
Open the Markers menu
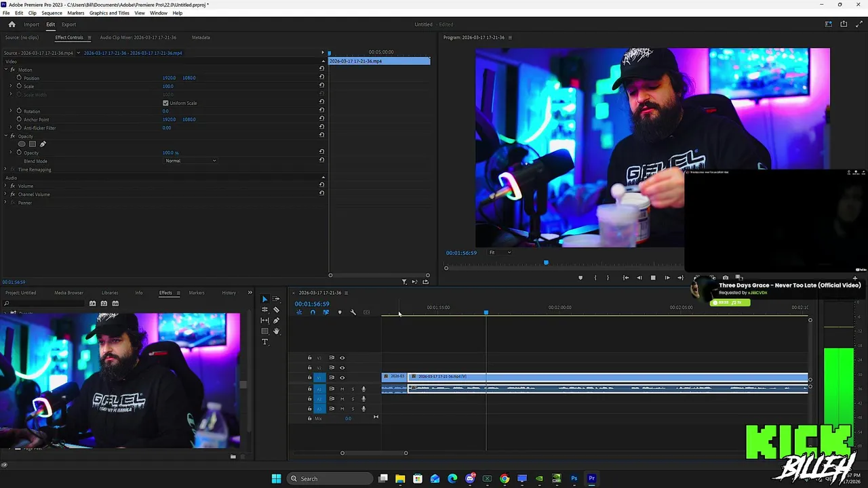pos(76,13)
